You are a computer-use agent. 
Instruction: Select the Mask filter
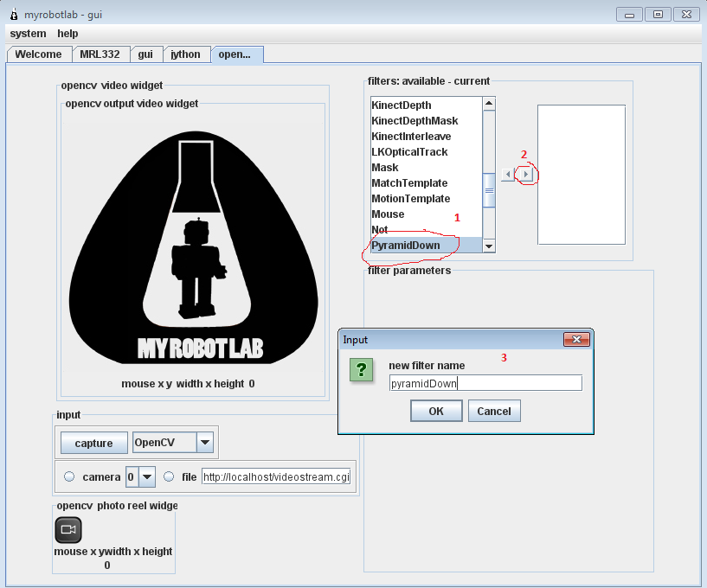426,167
